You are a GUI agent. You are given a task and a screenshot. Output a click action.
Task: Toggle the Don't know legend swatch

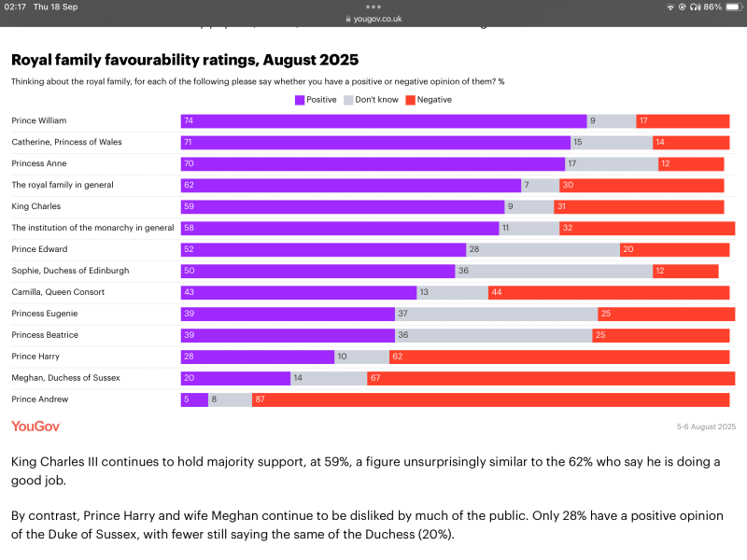[349, 99]
